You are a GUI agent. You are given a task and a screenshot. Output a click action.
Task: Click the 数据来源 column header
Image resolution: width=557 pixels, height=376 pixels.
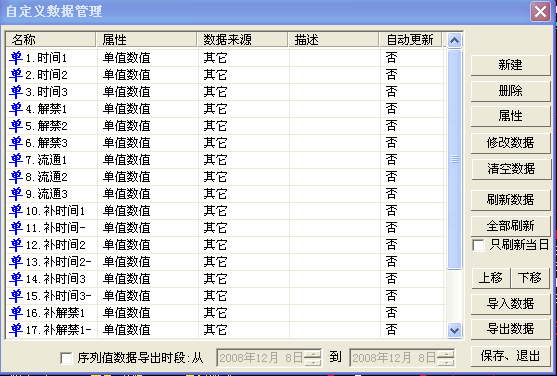[243, 40]
